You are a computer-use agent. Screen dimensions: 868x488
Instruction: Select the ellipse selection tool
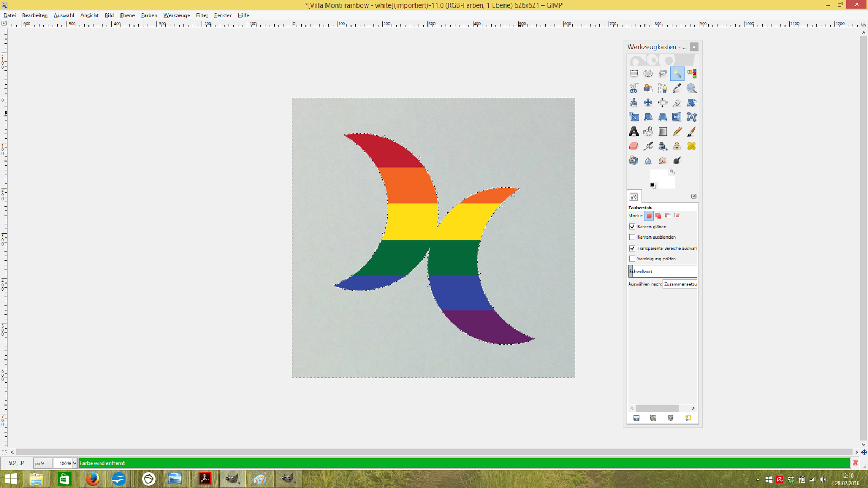[x=648, y=74]
